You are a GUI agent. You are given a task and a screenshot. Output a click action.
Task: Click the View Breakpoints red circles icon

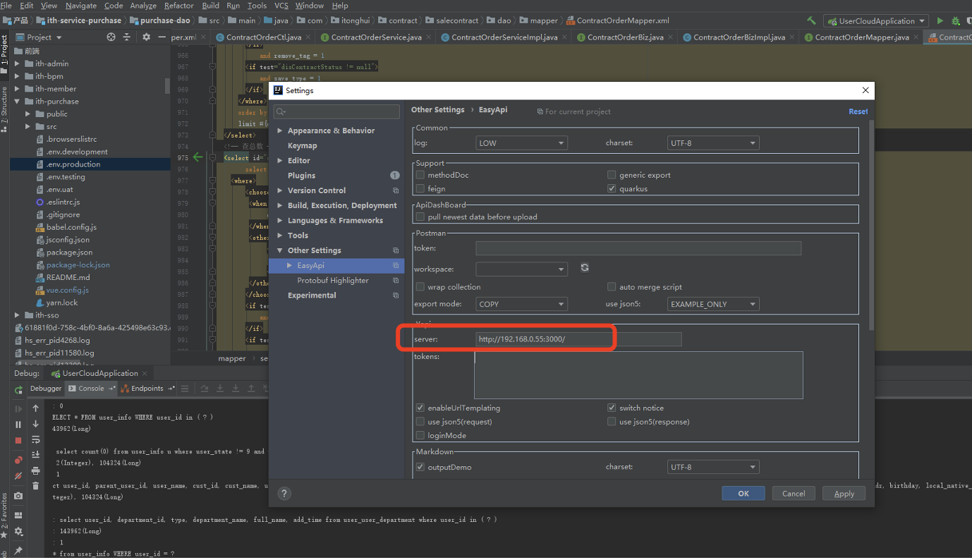pos(18,460)
